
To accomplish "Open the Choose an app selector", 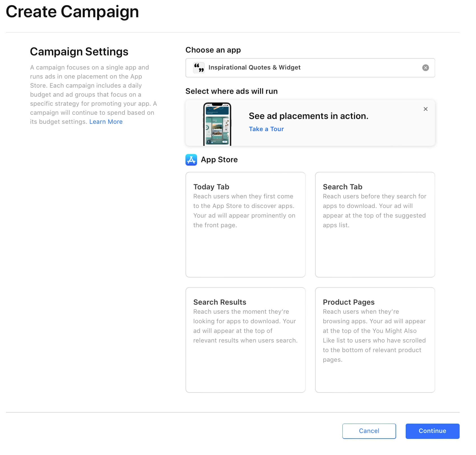I will click(310, 68).
